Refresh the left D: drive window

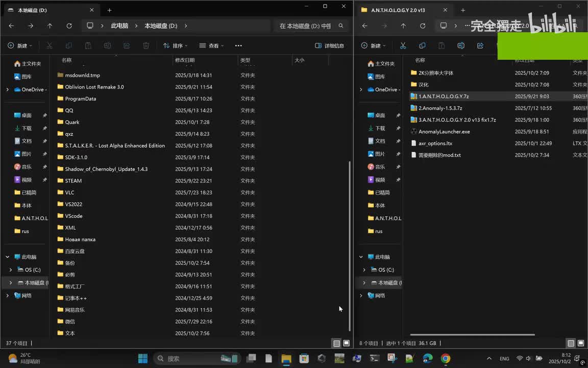click(69, 26)
